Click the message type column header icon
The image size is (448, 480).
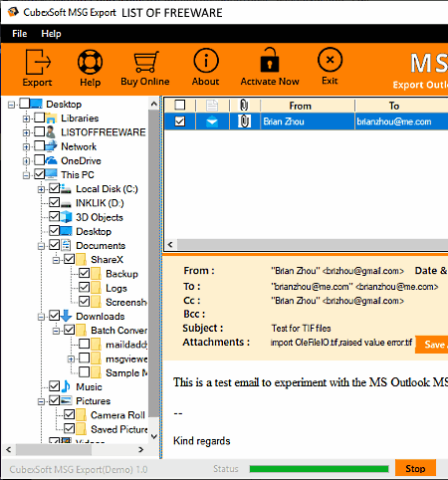tap(212, 106)
